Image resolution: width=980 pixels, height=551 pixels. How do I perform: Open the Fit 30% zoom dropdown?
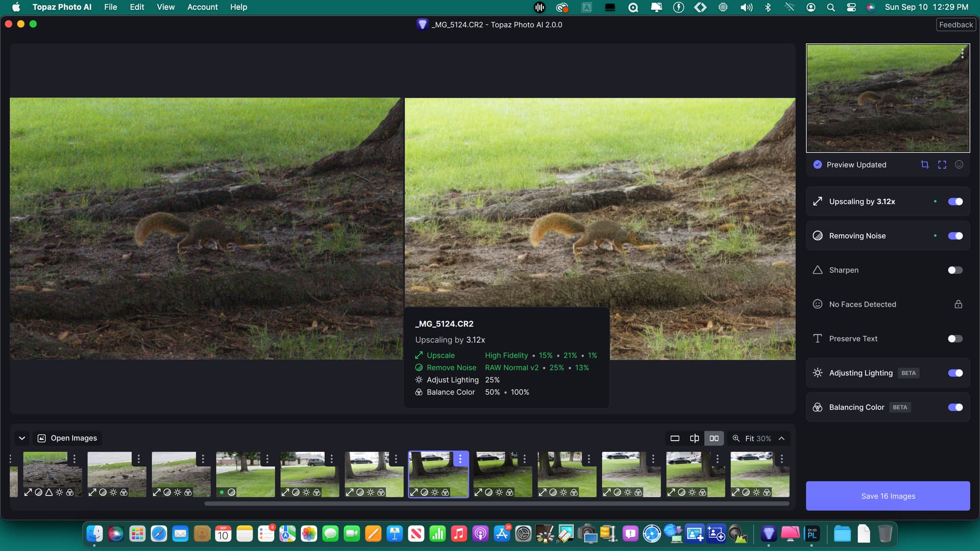click(758, 438)
